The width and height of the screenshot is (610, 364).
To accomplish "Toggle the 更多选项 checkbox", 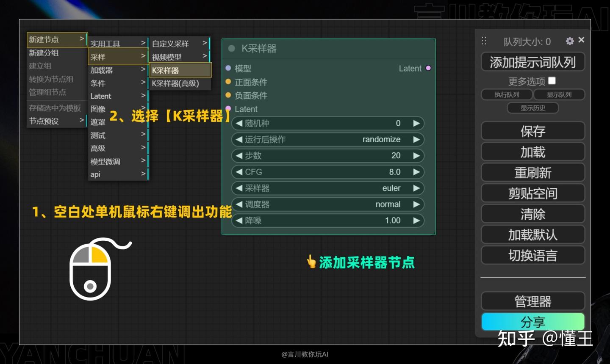I will (x=552, y=80).
